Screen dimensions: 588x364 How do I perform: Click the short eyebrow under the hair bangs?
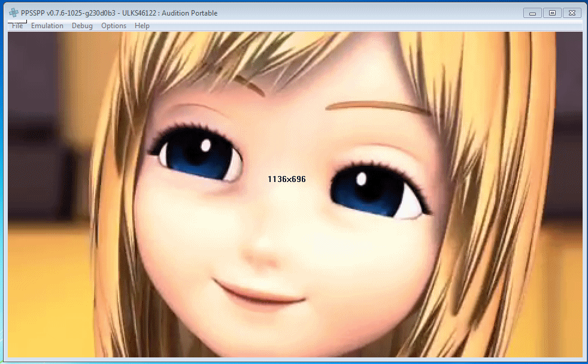pos(251,85)
